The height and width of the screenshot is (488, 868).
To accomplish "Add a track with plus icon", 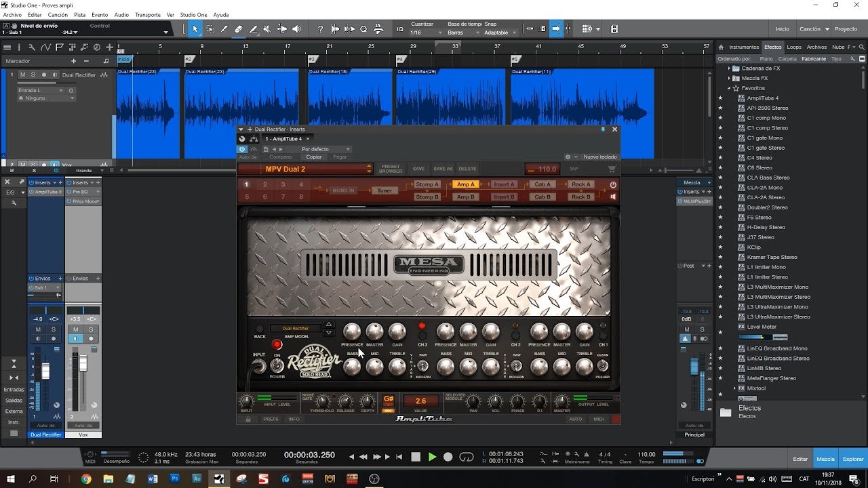I will (x=108, y=47).
